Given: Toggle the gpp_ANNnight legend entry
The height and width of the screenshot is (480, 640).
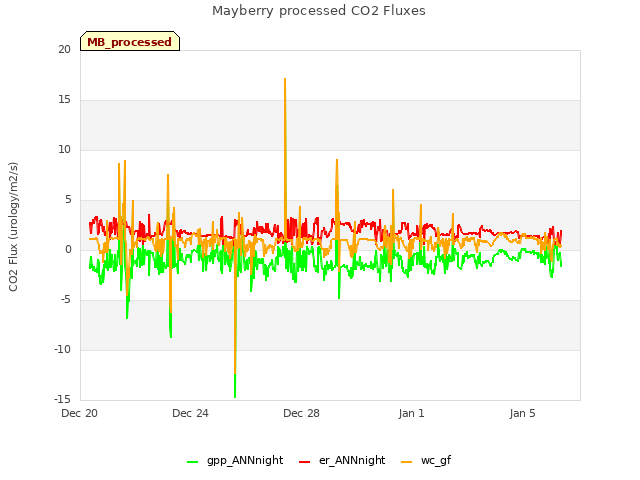Looking at the screenshot, I should [x=235, y=460].
